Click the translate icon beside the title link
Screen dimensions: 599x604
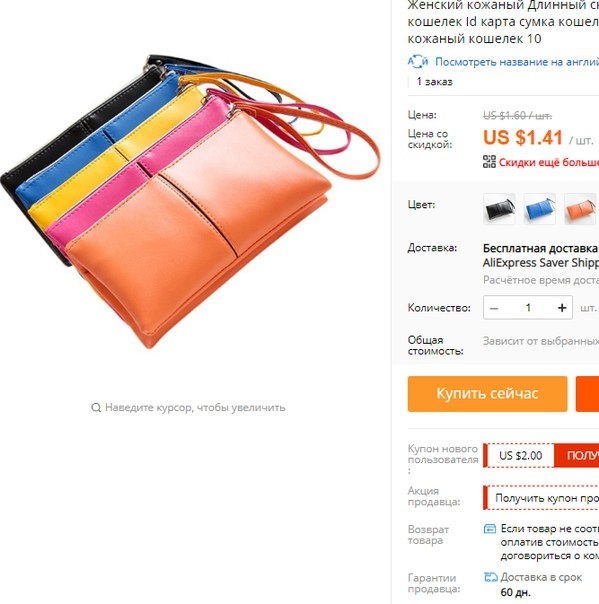[x=418, y=62]
